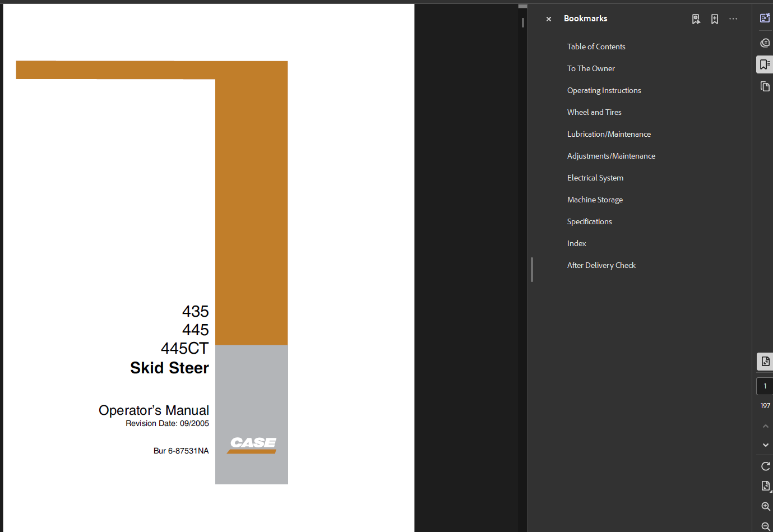Click the 445CT model number text
This screenshot has width=773, height=532.
click(184, 348)
